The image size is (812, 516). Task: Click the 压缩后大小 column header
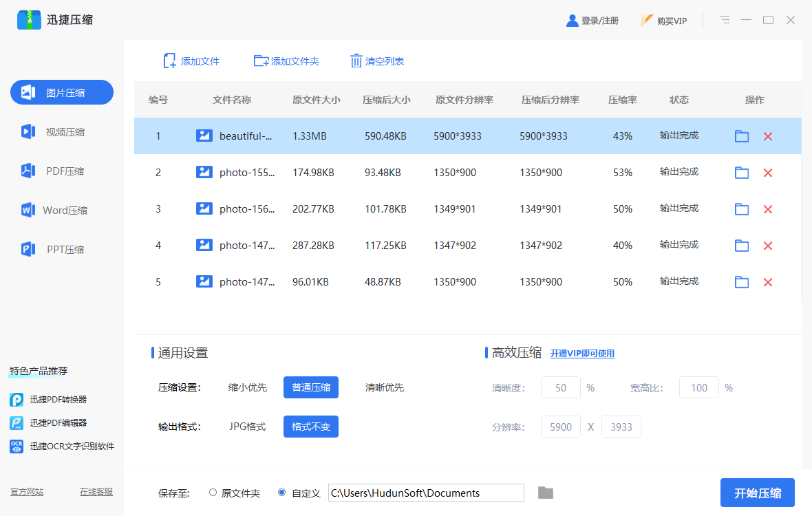(386, 99)
